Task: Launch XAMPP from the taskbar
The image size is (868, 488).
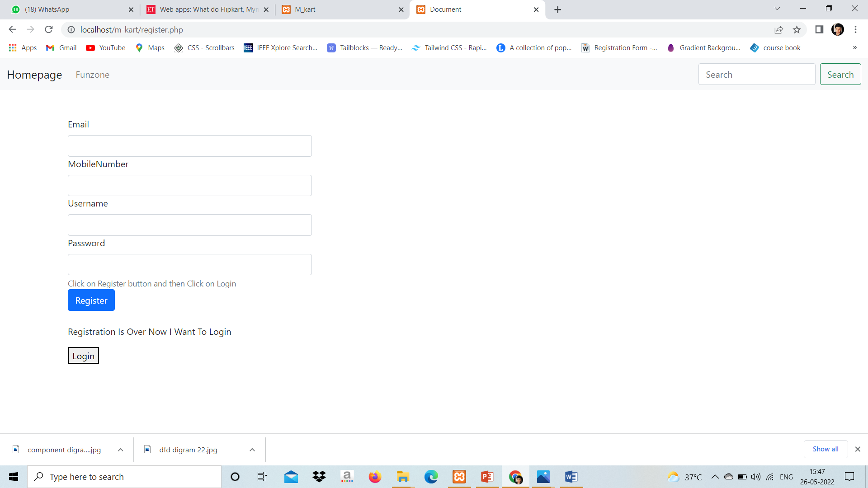Action: pos(459,476)
